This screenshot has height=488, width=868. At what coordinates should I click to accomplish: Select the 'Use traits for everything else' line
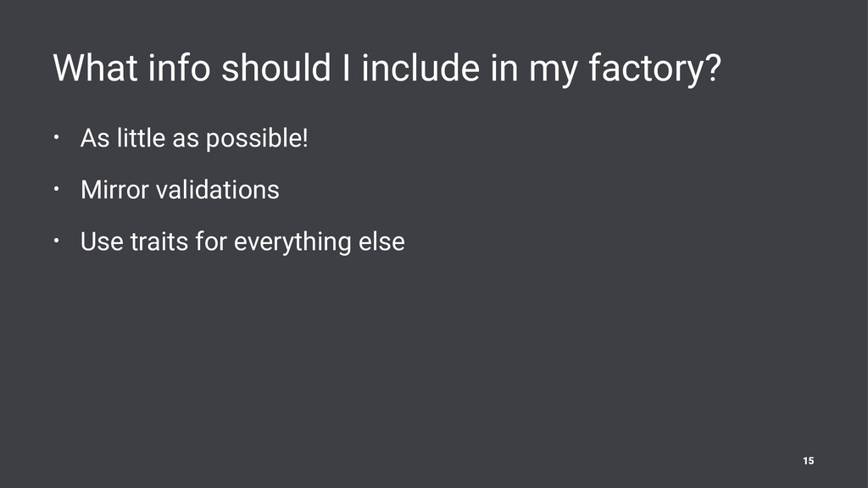click(242, 241)
